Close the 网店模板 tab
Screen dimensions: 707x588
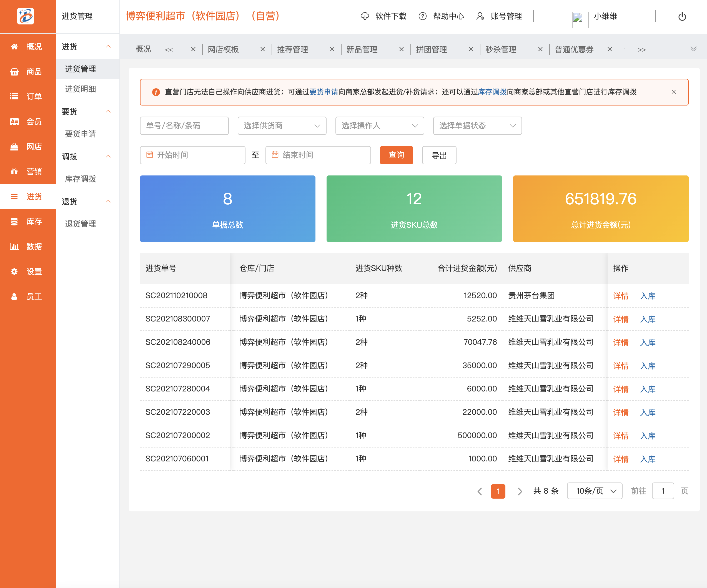[263, 49]
